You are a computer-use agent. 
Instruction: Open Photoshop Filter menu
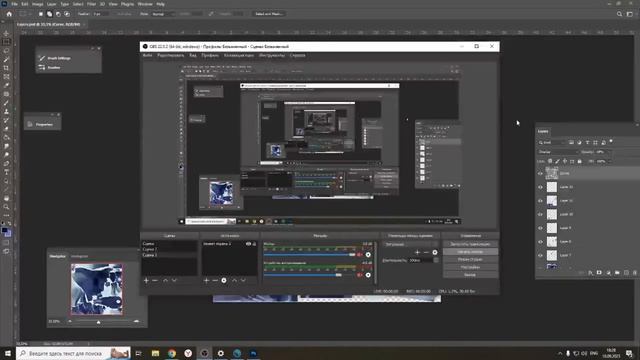[91, 4]
